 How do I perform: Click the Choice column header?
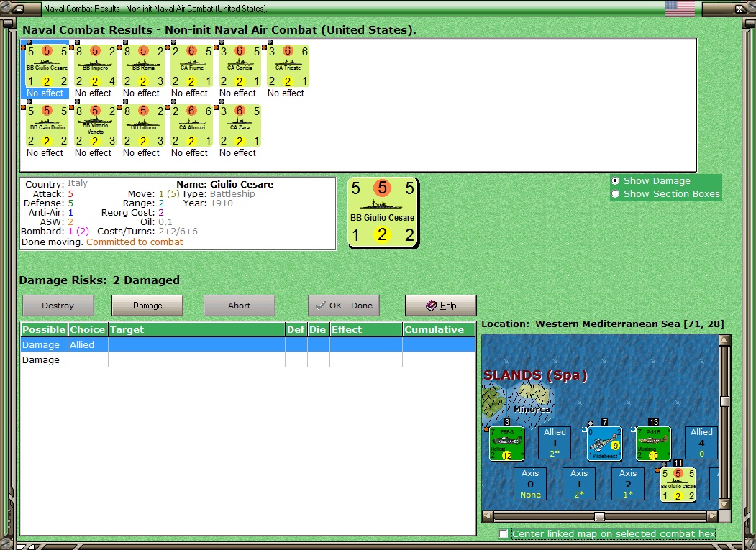click(88, 330)
